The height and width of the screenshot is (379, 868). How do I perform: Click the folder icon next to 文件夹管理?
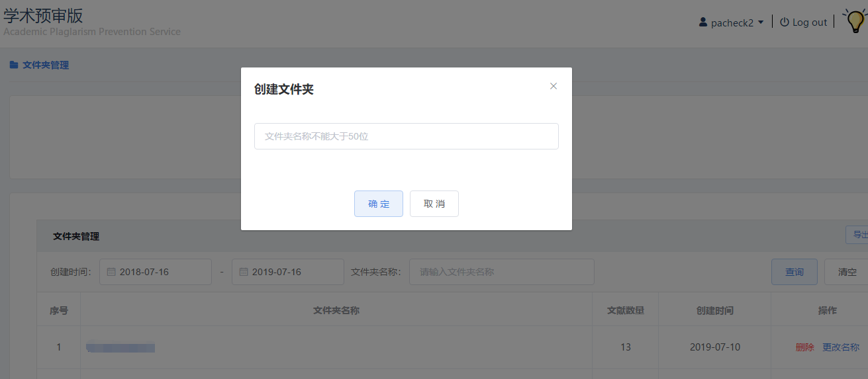point(13,65)
